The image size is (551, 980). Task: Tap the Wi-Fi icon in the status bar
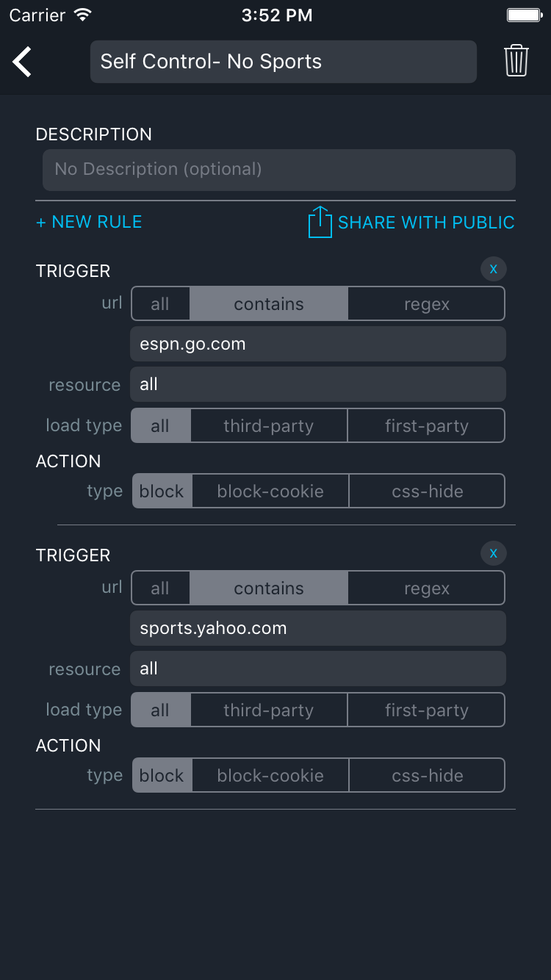pos(83,15)
